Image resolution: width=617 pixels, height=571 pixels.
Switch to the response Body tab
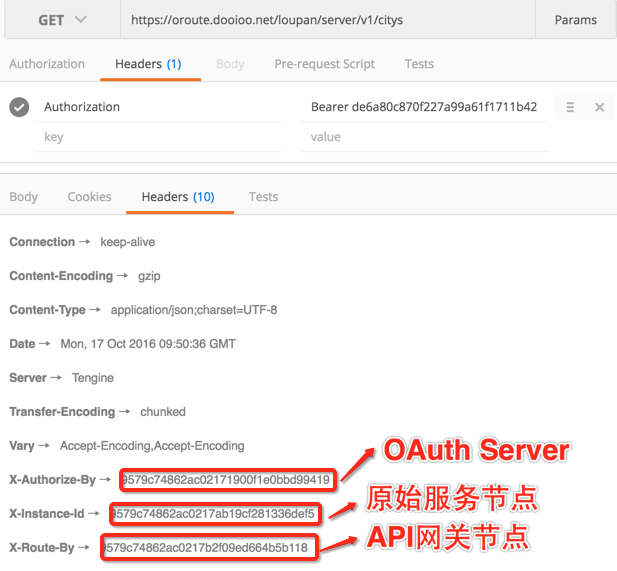point(23,197)
